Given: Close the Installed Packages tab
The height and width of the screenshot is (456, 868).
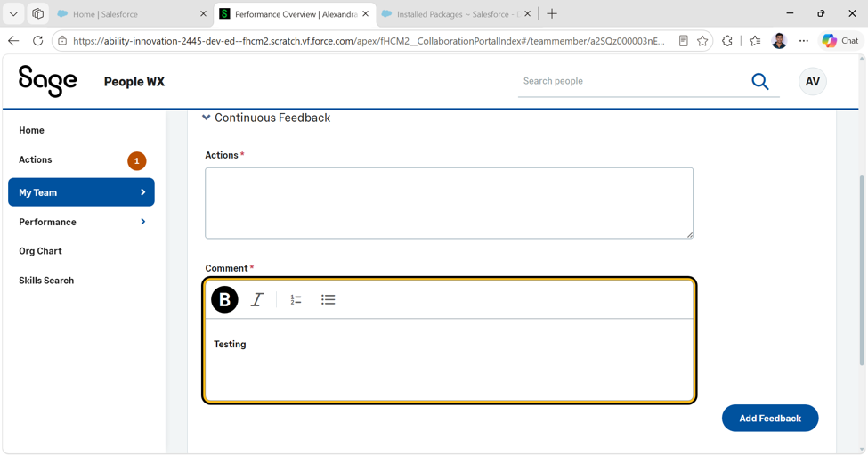Looking at the screenshot, I should coord(528,14).
